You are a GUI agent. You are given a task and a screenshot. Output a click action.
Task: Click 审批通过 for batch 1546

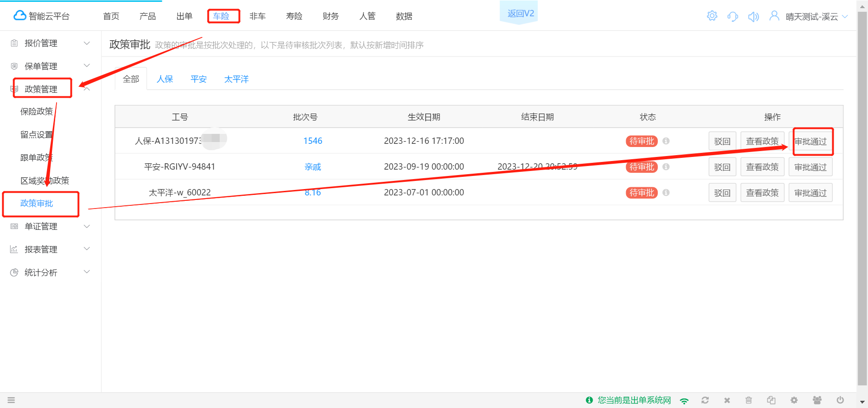811,142
